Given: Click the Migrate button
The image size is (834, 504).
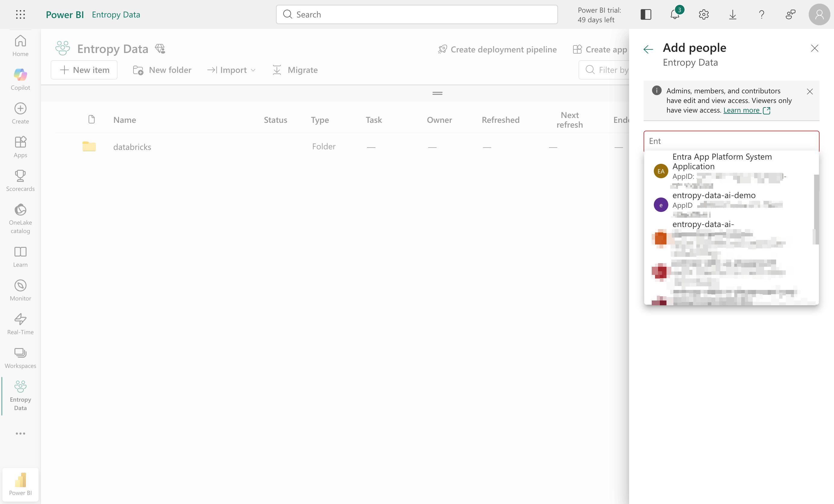Looking at the screenshot, I should click(295, 70).
